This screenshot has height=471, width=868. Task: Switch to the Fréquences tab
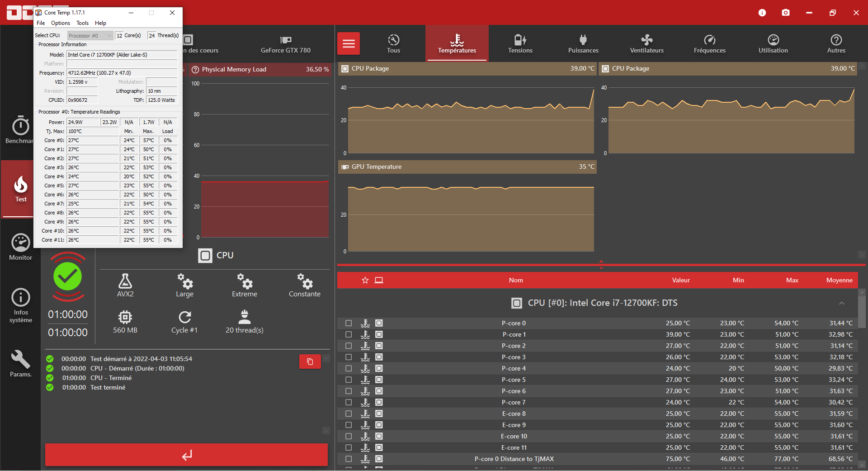[710, 43]
